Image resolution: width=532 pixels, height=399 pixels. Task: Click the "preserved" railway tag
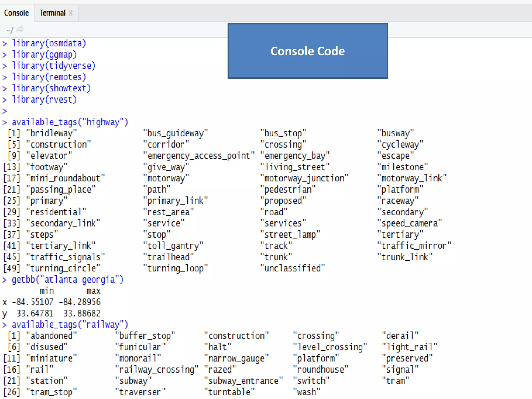pos(407,358)
